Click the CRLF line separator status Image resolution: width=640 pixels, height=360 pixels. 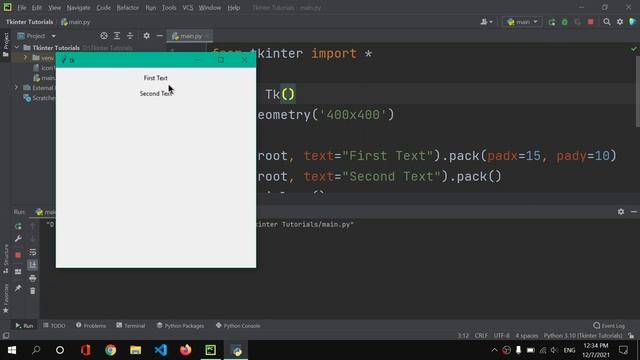[x=481, y=336]
